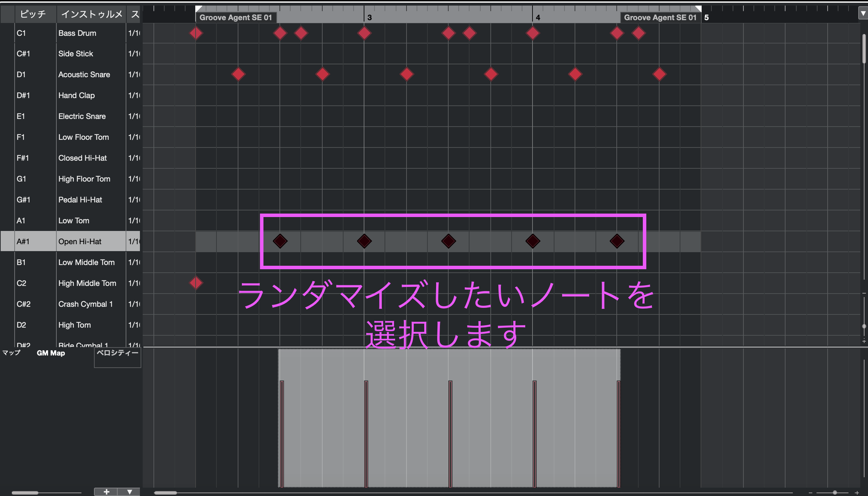Screen dimensions: 868x496
Task: Select the first Open Hi-Hat diamond note
Action: coord(280,241)
